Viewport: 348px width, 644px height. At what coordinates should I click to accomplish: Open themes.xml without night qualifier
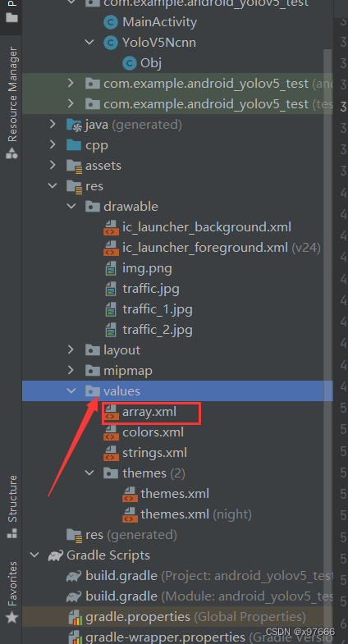click(x=175, y=494)
